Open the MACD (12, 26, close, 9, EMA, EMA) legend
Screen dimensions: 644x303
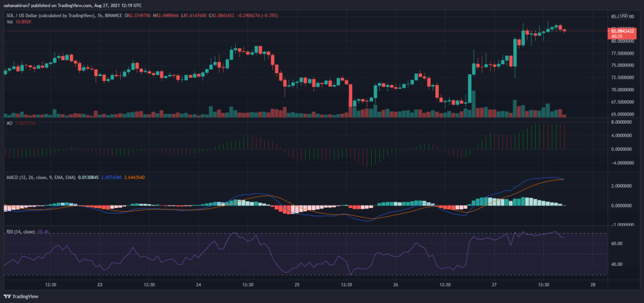pos(41,177)
